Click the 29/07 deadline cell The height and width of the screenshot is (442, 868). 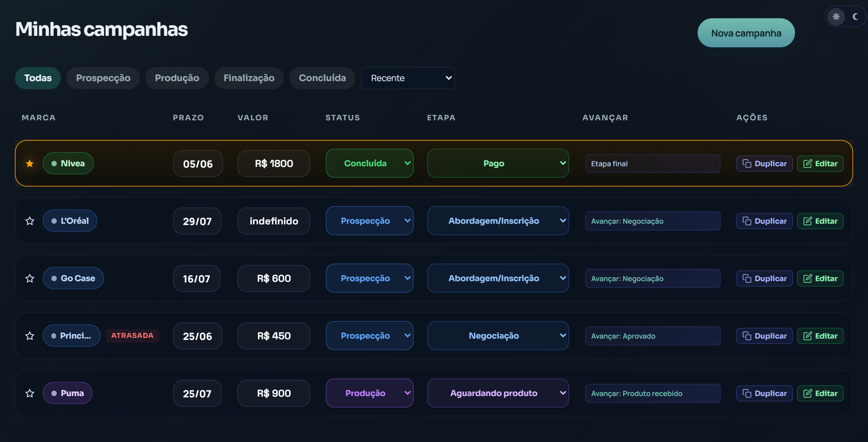point(197,221)
